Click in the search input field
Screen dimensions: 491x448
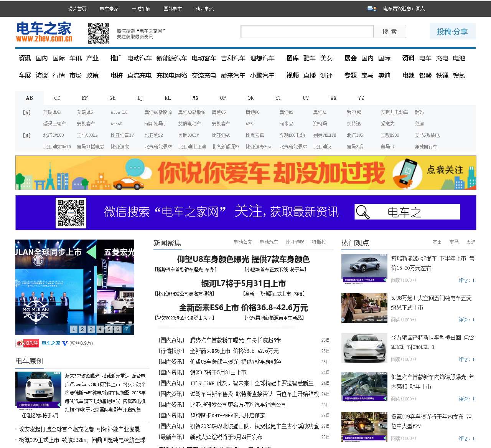(307, 31)
